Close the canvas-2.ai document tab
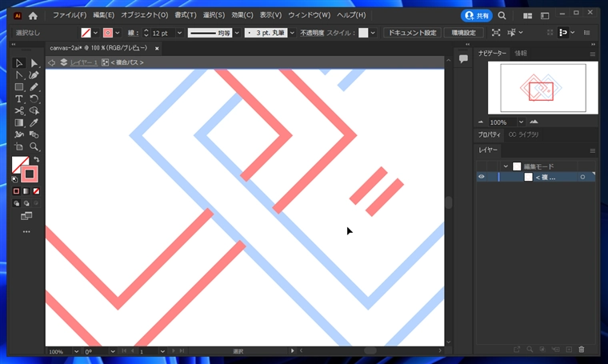Viewport: 608px width, 364px height. [x=157, y=49]
